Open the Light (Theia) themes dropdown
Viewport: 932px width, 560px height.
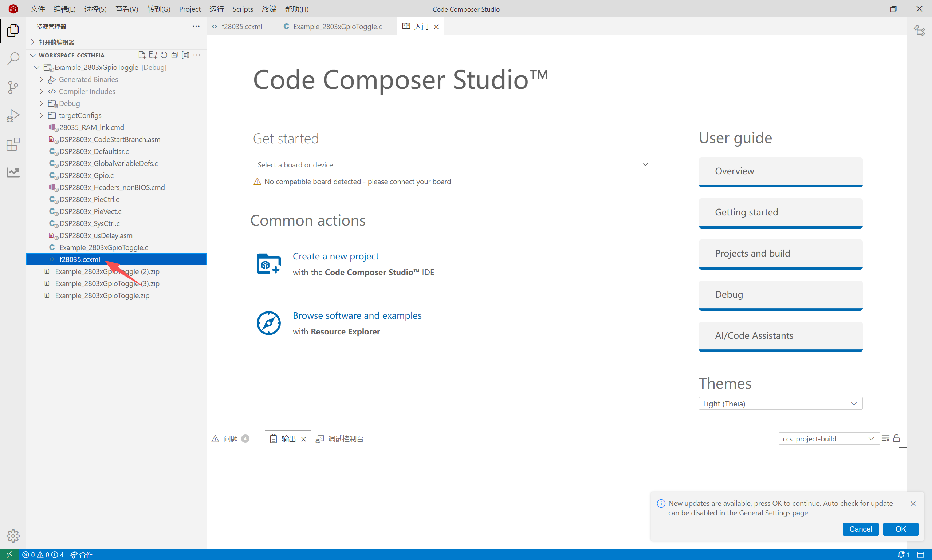point(780,404)
